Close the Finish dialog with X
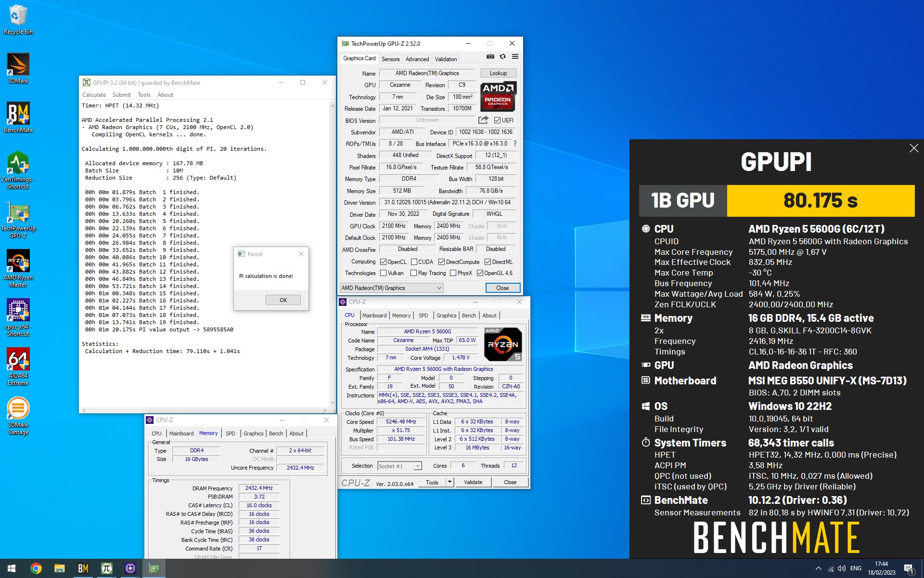The image size is (924, 578). [x=301, y=254]
